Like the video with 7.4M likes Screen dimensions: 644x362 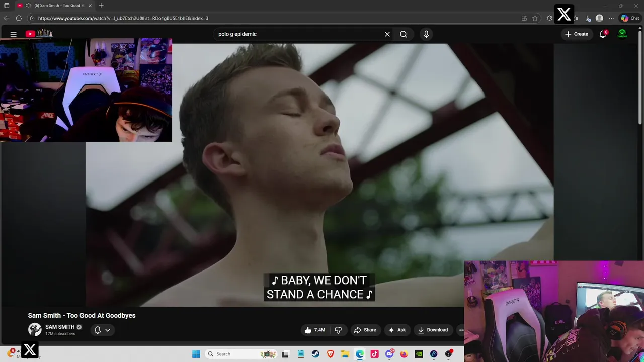(314, 330)
